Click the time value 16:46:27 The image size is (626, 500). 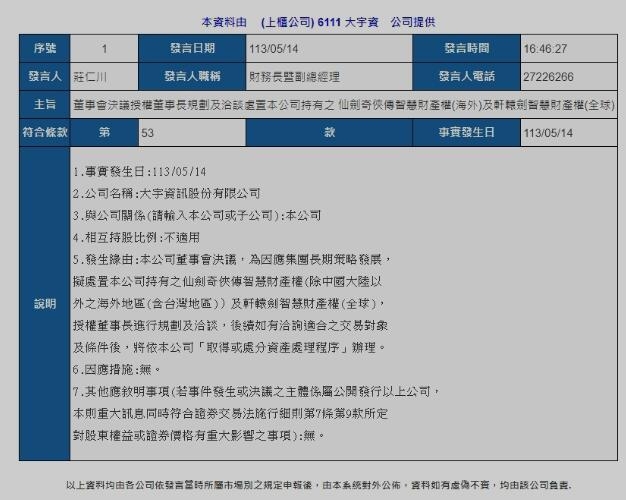tap(545, 49)
